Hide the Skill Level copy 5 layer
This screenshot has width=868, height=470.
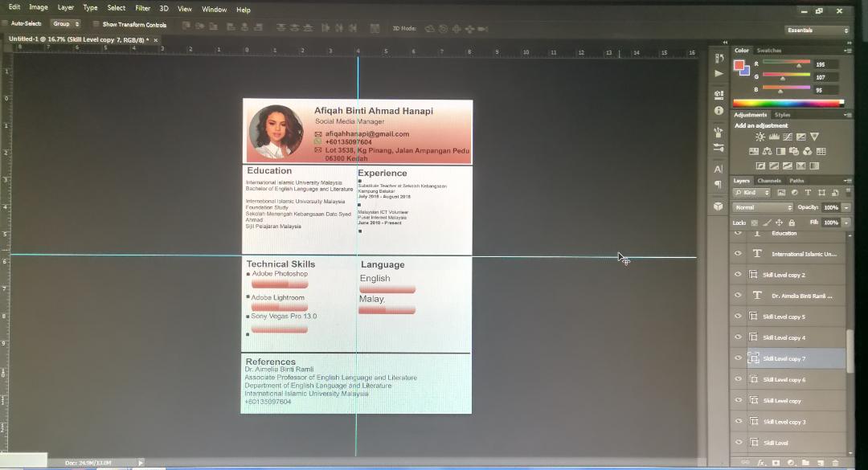738,317
